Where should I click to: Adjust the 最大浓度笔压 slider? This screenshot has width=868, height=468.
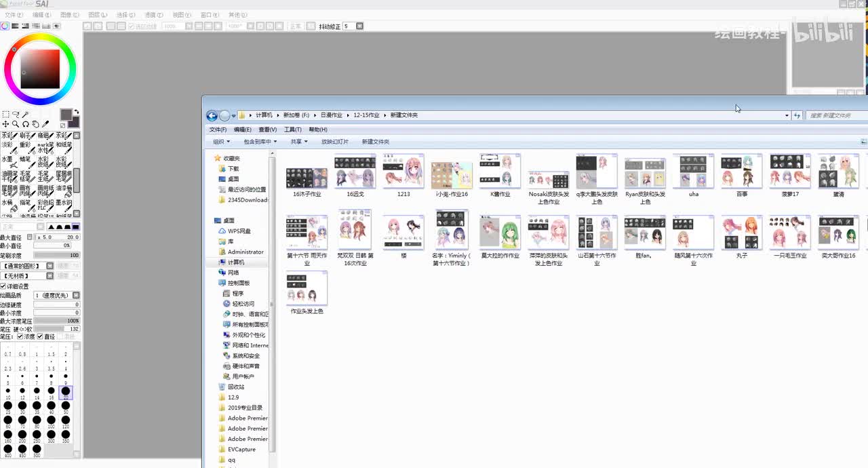tap(56, 321)
